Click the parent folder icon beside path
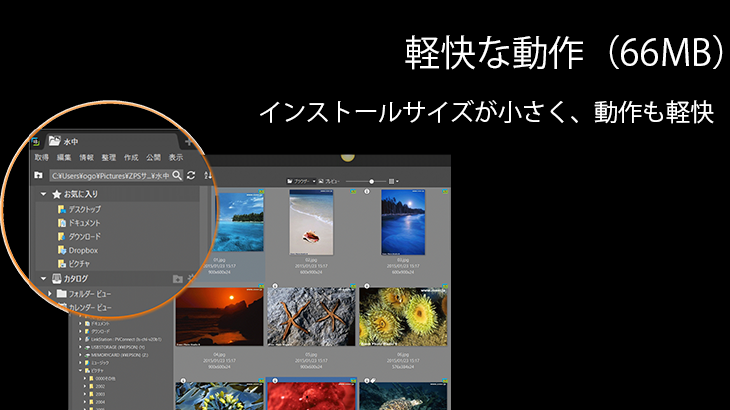730x410 pixels. 39,175
